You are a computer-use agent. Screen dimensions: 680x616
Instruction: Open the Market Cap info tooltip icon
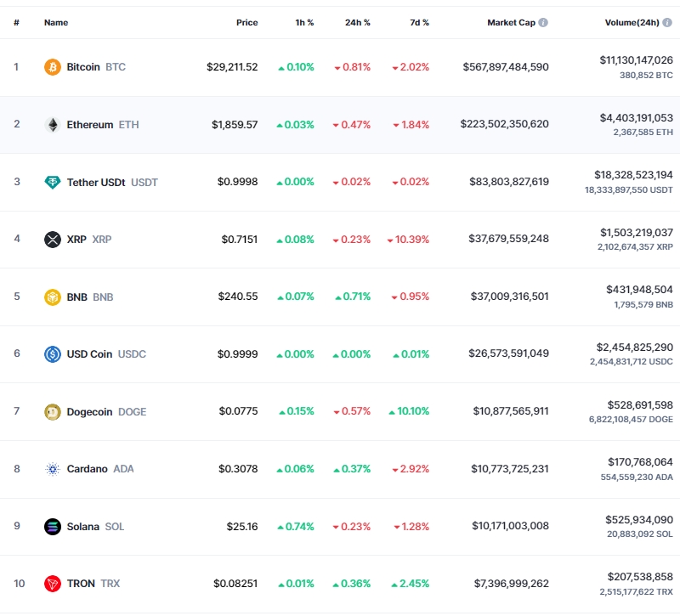tap(543, 23)
